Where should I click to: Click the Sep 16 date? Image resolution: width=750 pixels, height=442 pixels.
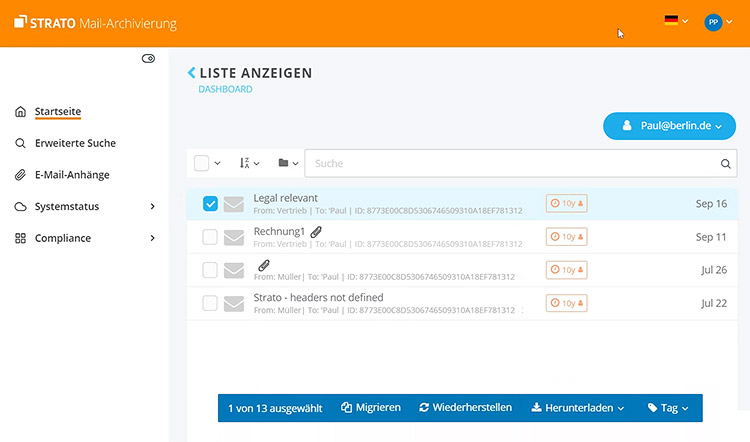[x=711, y=204]
